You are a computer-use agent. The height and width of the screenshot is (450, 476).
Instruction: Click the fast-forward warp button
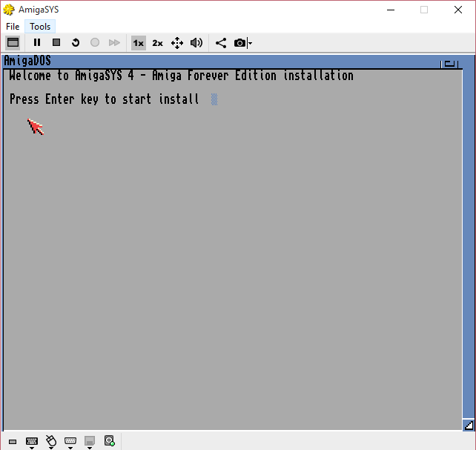pyautogui.click(x=114, y=43)
